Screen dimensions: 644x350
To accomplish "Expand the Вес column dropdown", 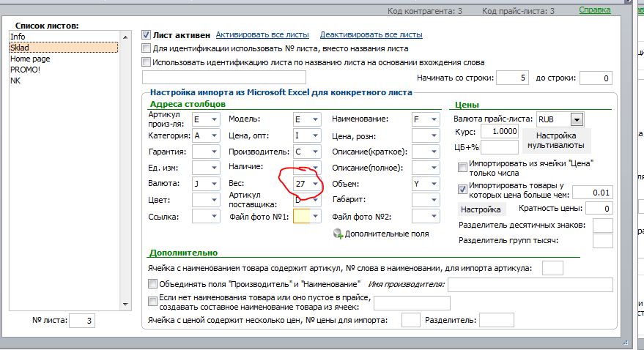I will [315, 184].
